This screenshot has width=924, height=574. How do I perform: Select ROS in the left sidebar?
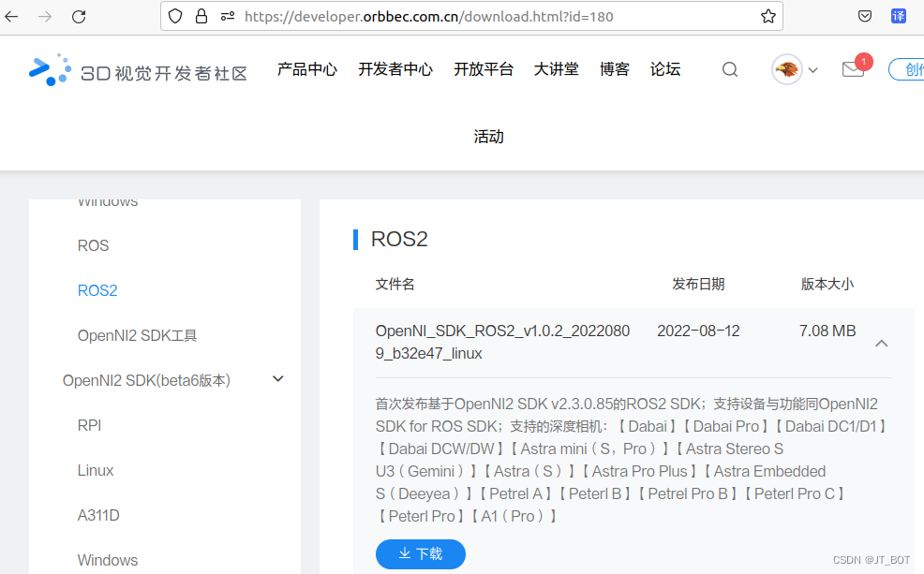click(93, 245)
